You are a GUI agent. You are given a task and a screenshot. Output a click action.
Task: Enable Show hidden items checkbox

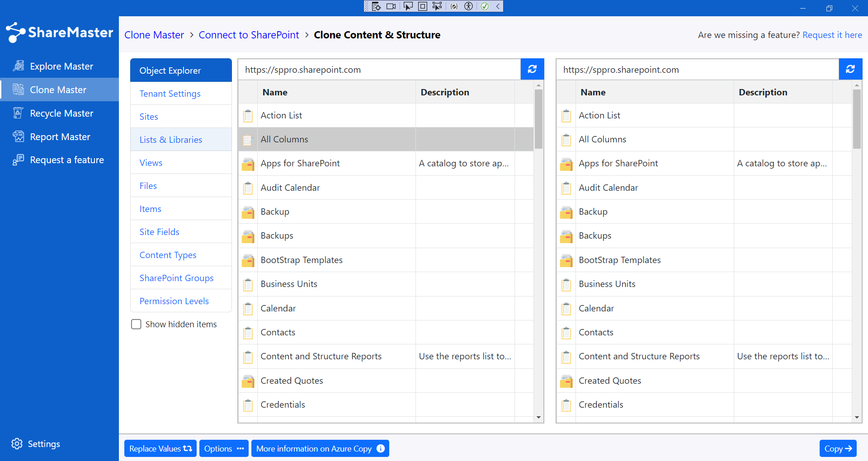click(136, 324)
